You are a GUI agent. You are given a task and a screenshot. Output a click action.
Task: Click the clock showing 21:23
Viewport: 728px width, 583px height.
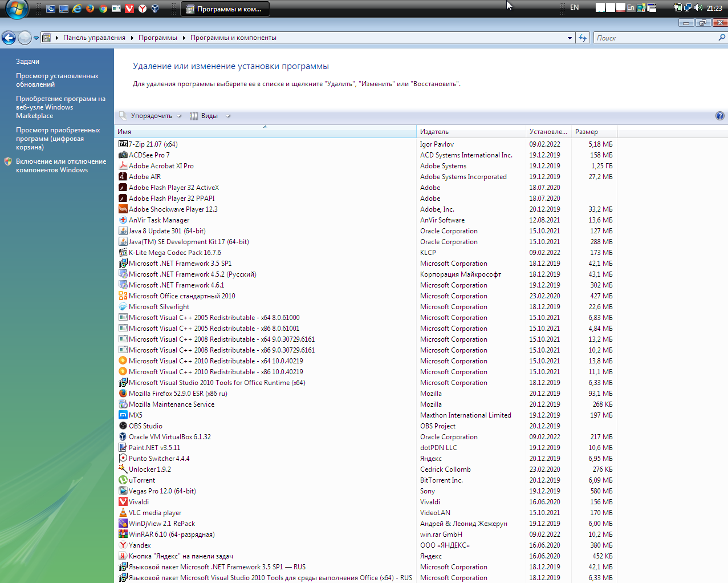pos(714,8)
